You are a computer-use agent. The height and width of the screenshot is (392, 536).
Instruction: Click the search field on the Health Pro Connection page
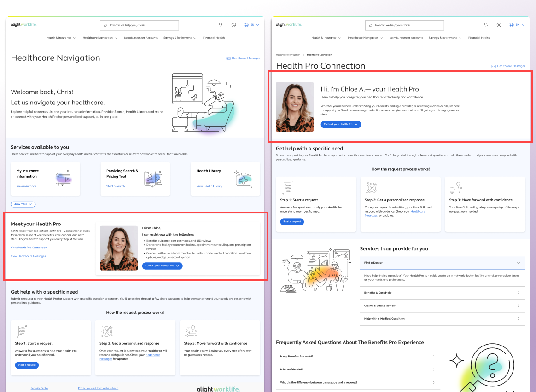click(405, 25)
